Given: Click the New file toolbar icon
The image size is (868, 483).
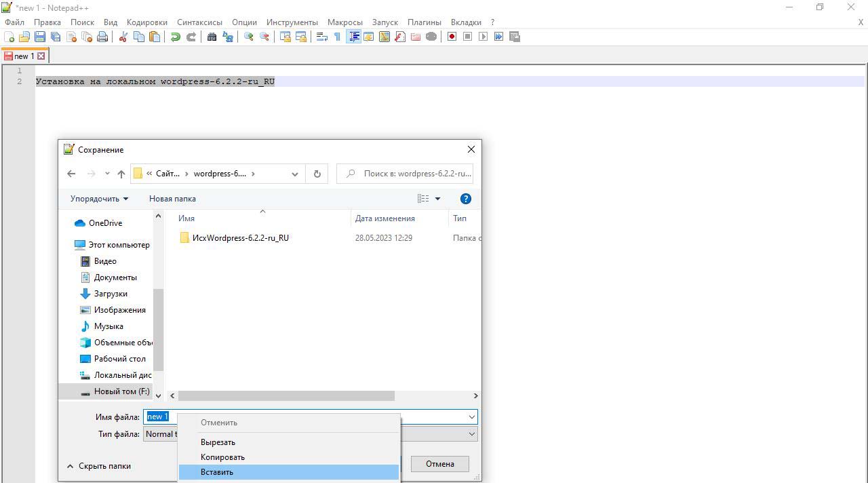Looking at the screenshot, I should (x=9, y=37).
